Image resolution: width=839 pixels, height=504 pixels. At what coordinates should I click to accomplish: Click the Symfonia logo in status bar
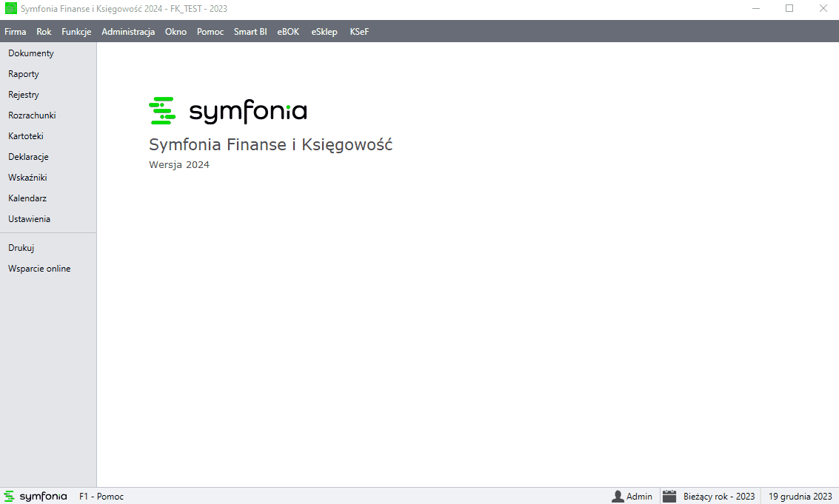point(36,497)
